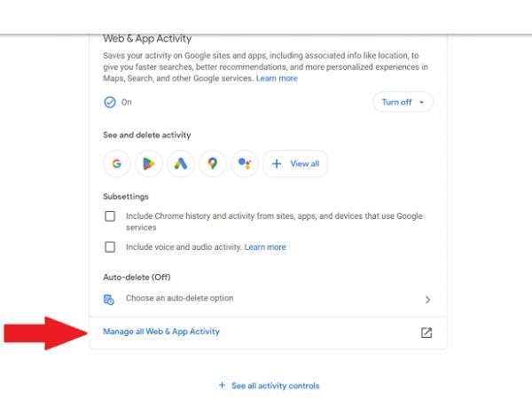Open Manage all Web & App Activity link
The width and height of the screenshot is (532, 399).
161,332
